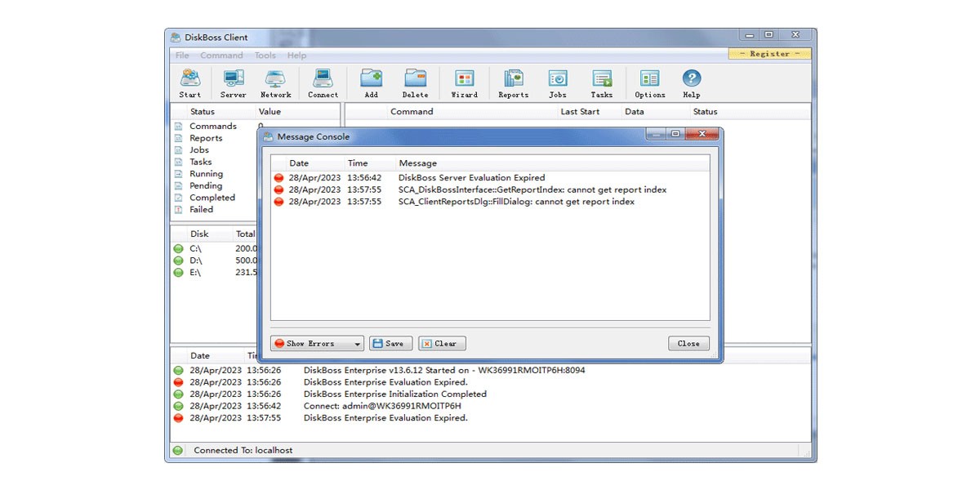Viewport: 980px width, 490px height.
Task: Select the Initialization Completed log entry
Action: [x=490, y=394]
